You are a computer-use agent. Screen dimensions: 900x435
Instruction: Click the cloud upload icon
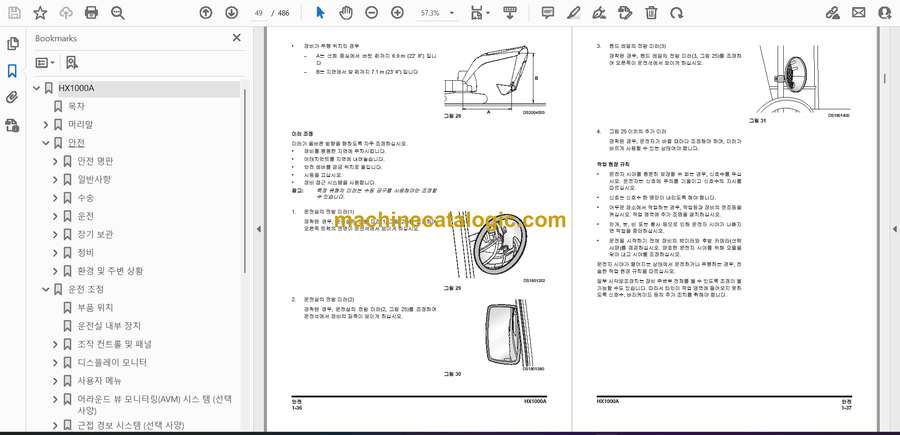66,13
